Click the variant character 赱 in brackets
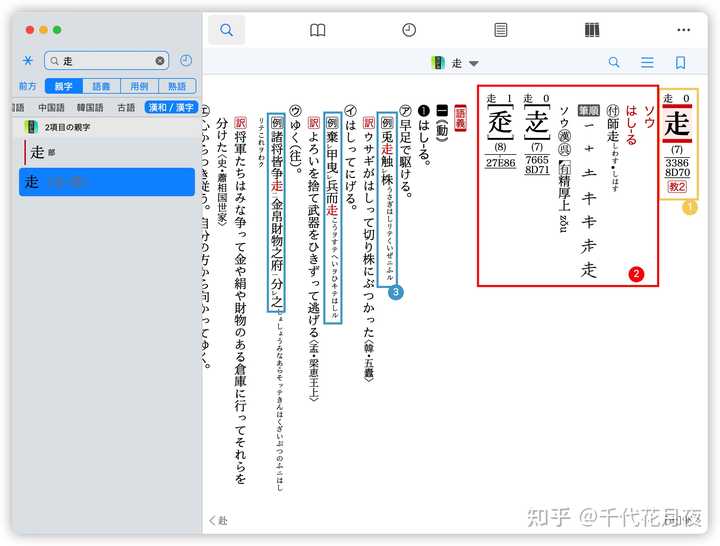Screen dimensions: 720x546 coord(537,123)
